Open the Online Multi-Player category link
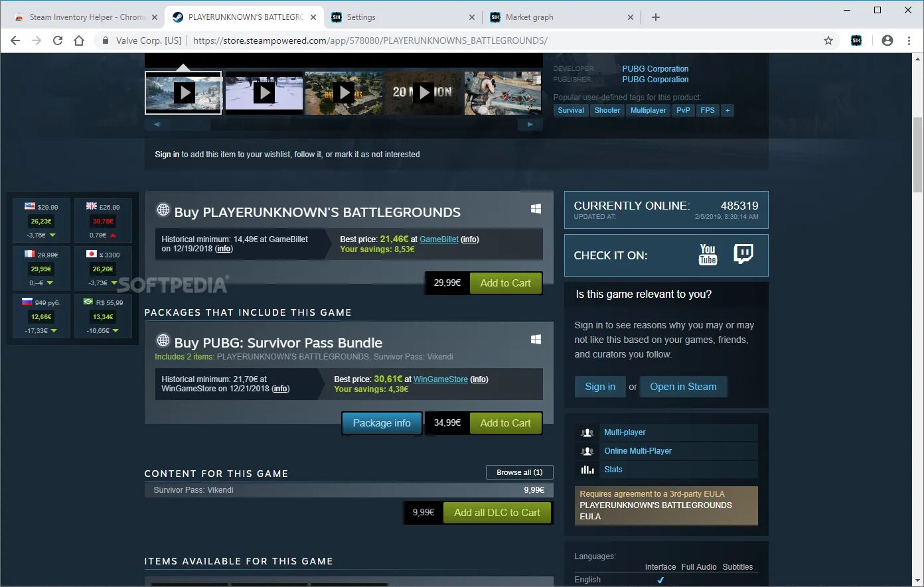Screen dimensions: 924x587 pos(638,451)
